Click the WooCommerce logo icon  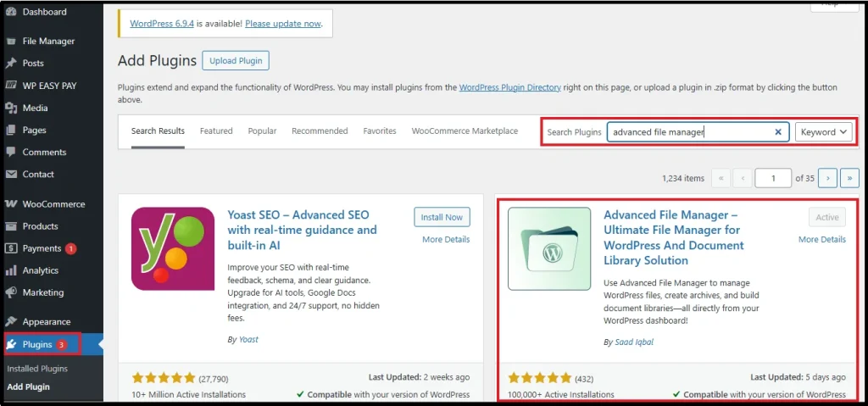[x=11, y=203]
